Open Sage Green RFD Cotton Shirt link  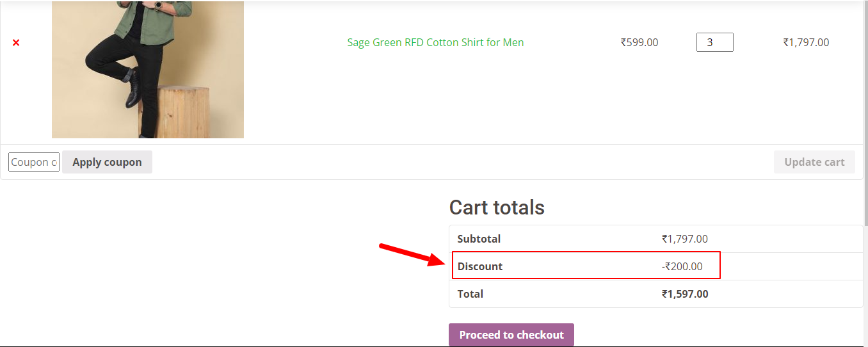[x=435, y=42]
